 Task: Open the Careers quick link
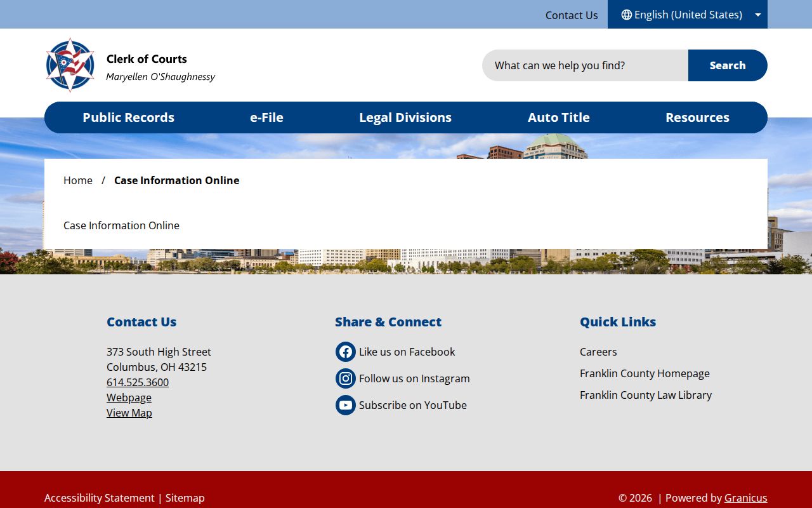pyautogui.click(x=598, y=352)
